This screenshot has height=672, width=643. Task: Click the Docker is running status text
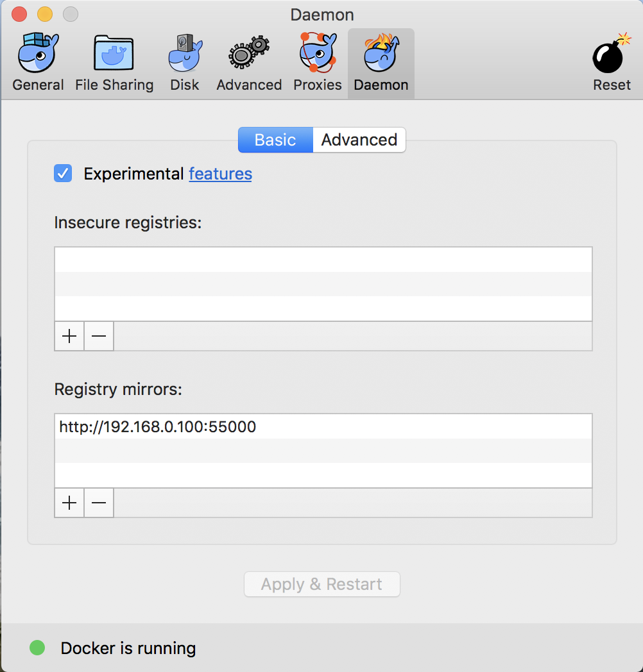(128, 648)
